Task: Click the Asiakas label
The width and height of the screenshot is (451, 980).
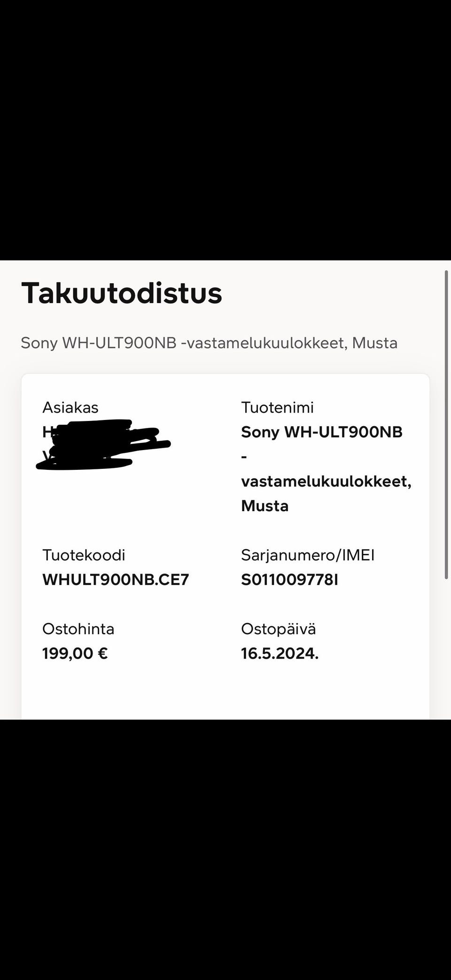Action: point(70,407)
